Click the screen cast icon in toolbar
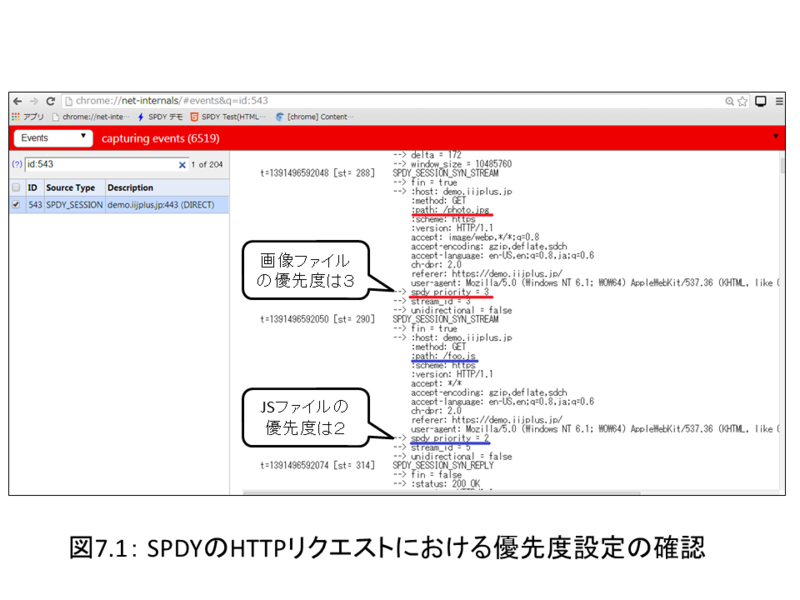800x600 pixels. coord(761,101)
